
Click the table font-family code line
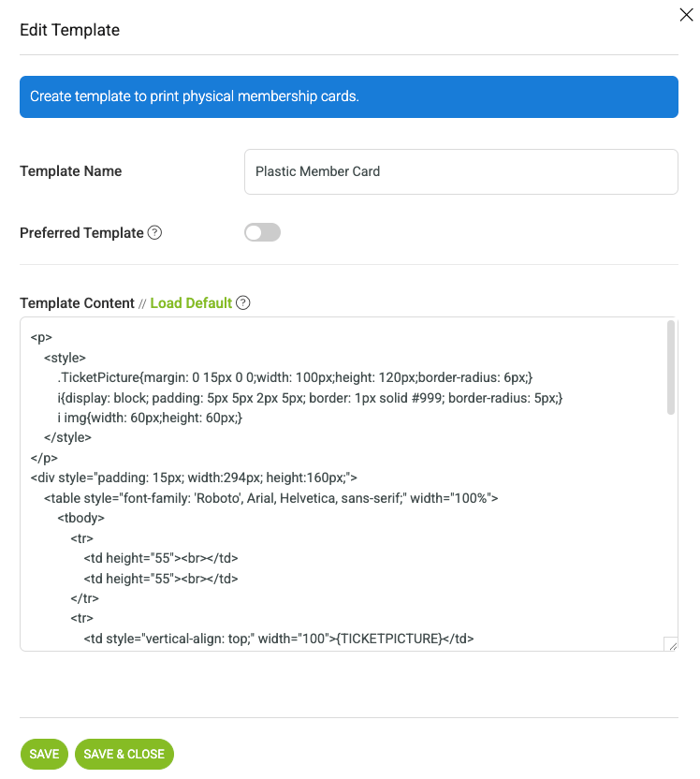click(x=271, y=498)
